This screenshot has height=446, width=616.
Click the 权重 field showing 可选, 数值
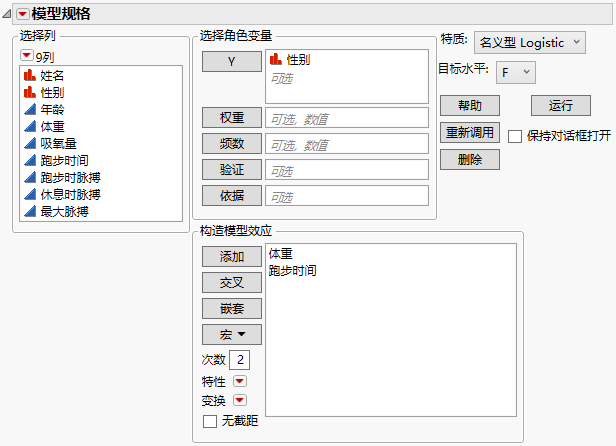[347, 117]
